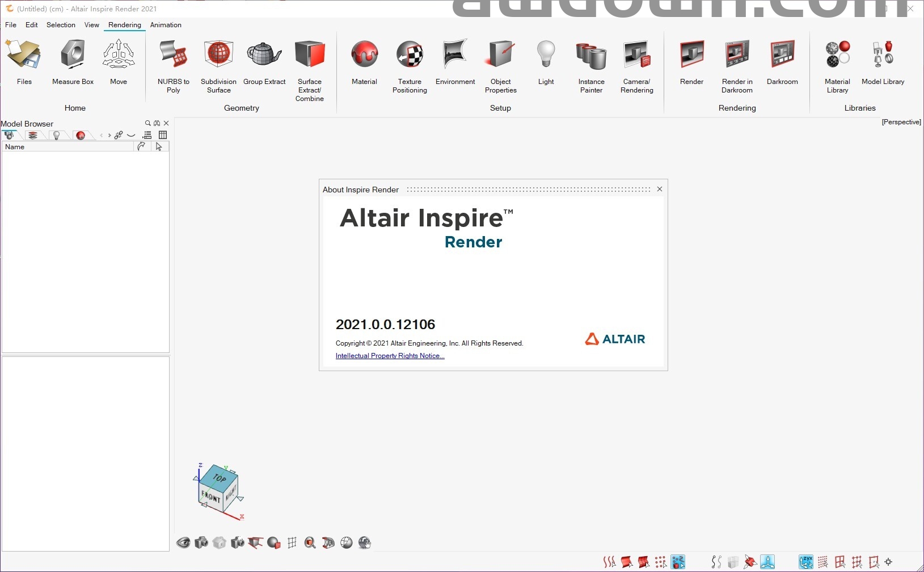Viewport: 924px width, 572px height.
Task: Close the About Inspire Render dialog
Action: (660, 189)
